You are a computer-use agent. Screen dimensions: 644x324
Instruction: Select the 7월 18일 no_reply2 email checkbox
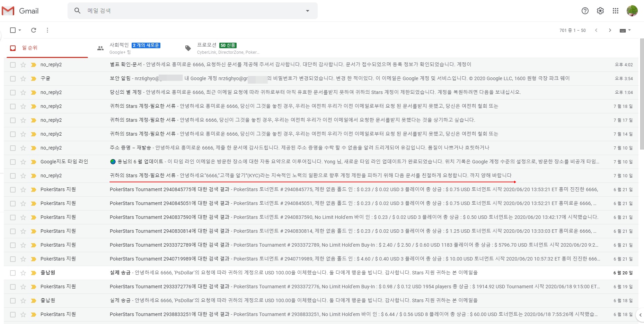[x=13, y=106]
